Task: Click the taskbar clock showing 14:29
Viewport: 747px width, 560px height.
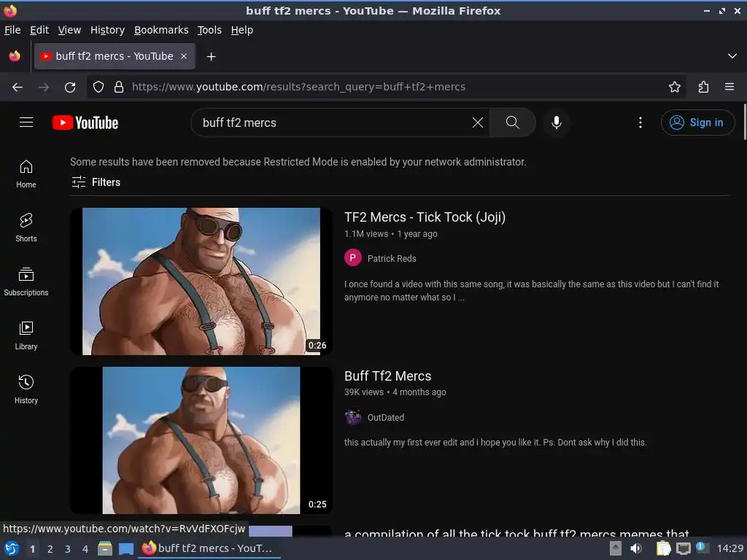Action: (729, 548)
